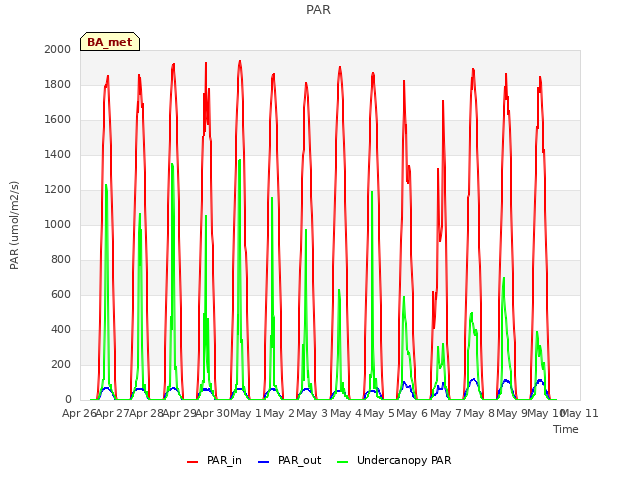Click the BA_met annotation label
This screenshot has width=640, height=480.
click(x=110, y=42)
